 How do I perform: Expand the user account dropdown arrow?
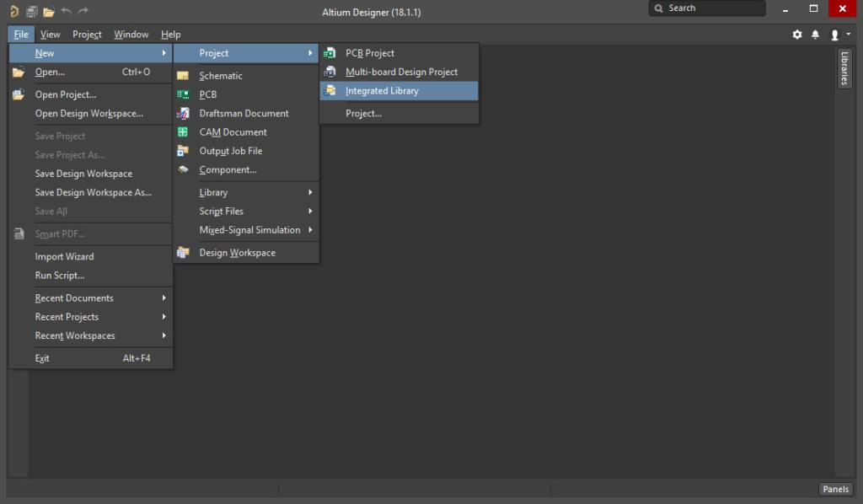[848, 34]
